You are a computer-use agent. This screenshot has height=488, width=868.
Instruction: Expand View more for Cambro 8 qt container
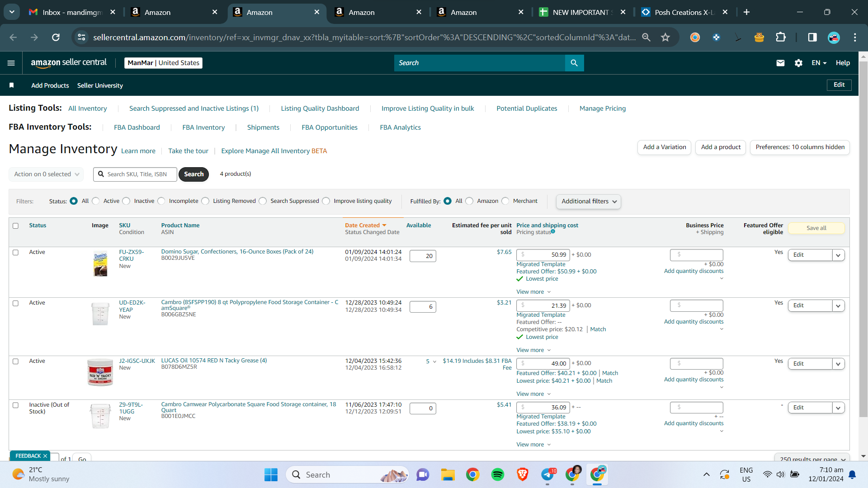[x=533, y=350]
